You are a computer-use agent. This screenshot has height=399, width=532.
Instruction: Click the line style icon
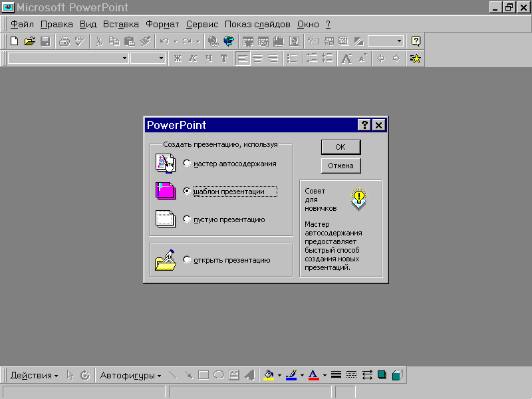click(336, 375)
